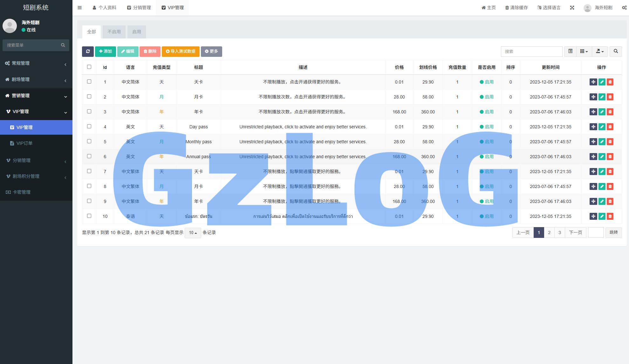
Task: Click drag-move icon for row 7
Action: [x=593, y=172]
